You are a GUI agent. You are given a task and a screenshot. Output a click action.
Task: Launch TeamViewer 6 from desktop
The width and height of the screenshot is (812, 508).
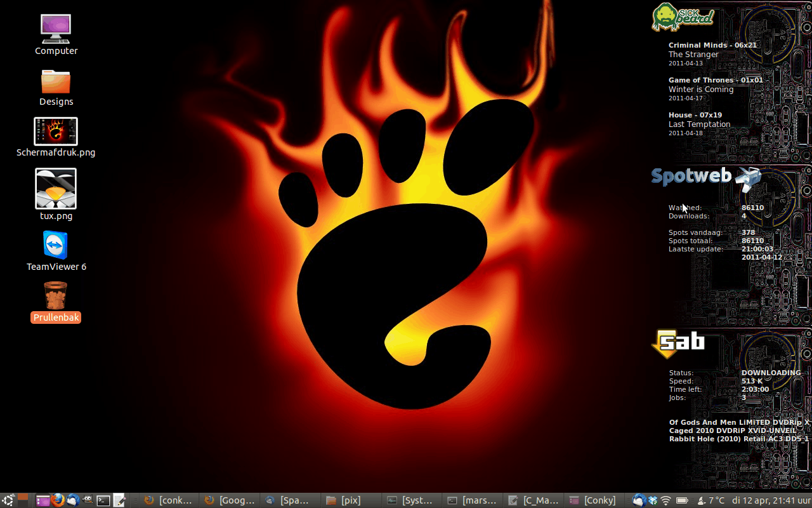point(56,245)
